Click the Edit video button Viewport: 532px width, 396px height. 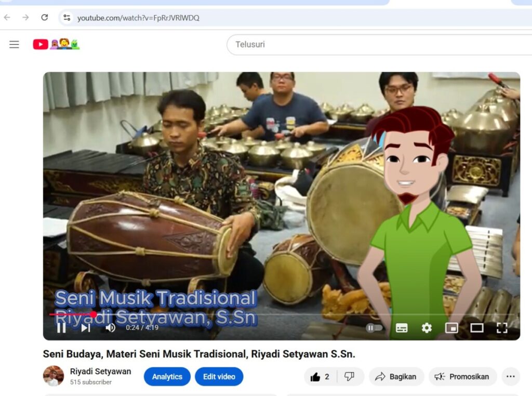(x=219, y=377)
